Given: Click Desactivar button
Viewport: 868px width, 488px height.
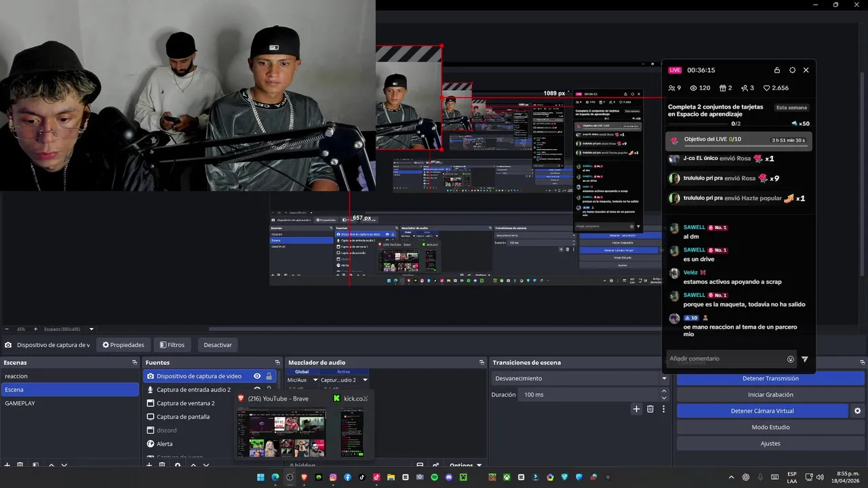Looking at the screenshot, I should [218, 345].
